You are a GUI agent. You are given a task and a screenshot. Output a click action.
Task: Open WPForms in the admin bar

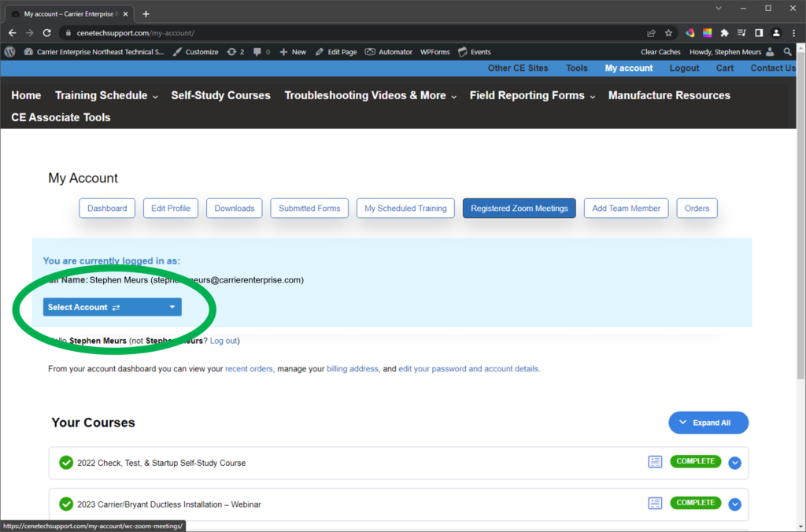[x=434, y=52]
